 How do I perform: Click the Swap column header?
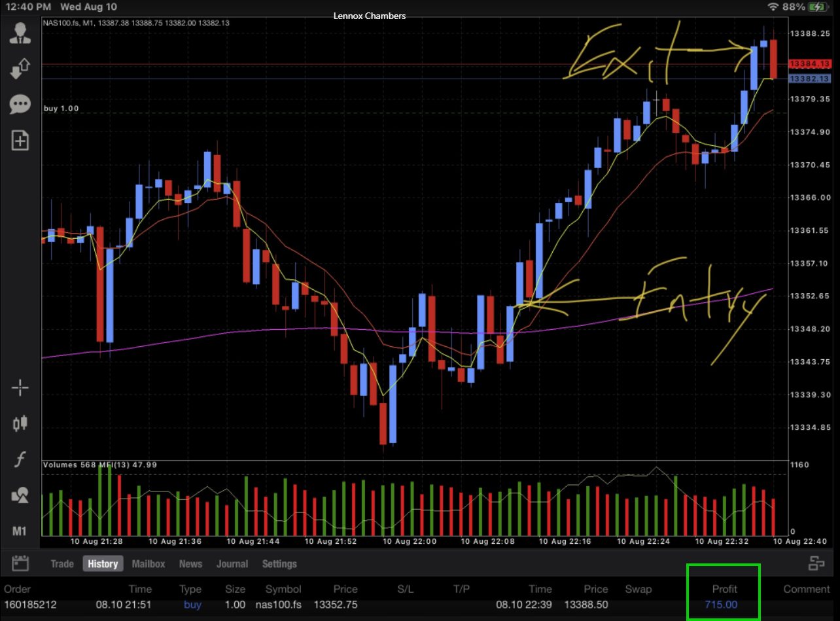[x=638, y=589]
